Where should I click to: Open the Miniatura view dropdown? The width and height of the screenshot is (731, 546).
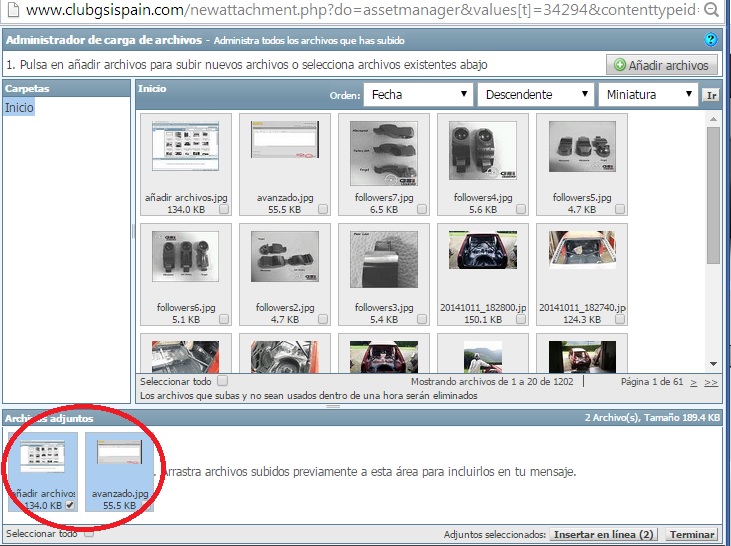click(x=646, y=95)
